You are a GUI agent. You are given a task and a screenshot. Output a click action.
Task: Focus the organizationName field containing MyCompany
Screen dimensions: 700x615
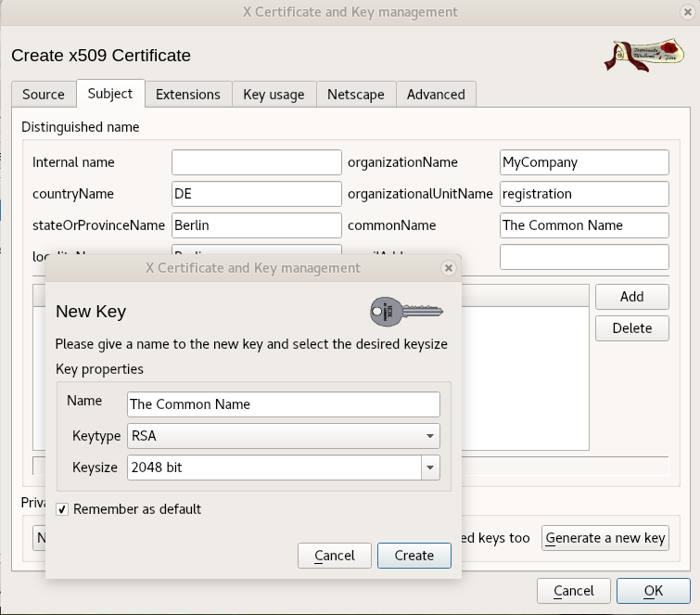(x=583, y=162)
